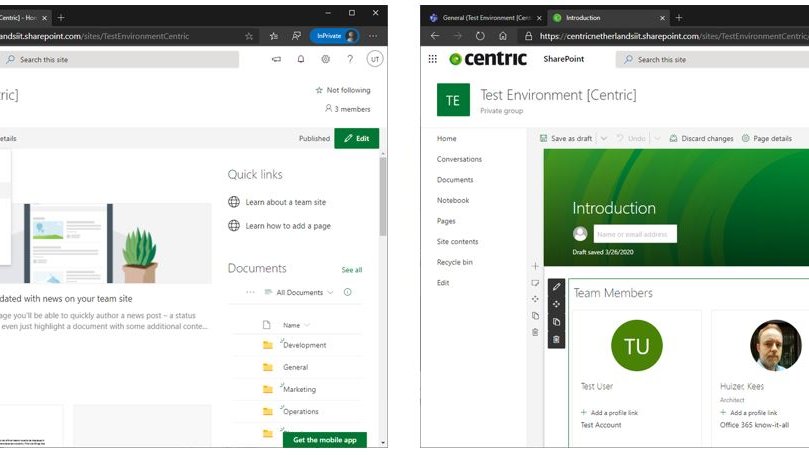Click the address bar lock icon

pyautogui.click(x=528, y=36)
